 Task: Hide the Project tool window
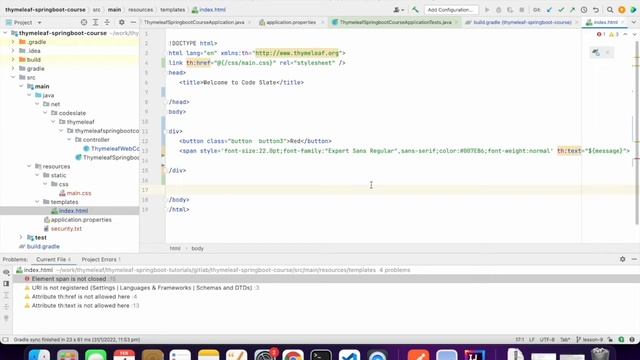(133, 22)
